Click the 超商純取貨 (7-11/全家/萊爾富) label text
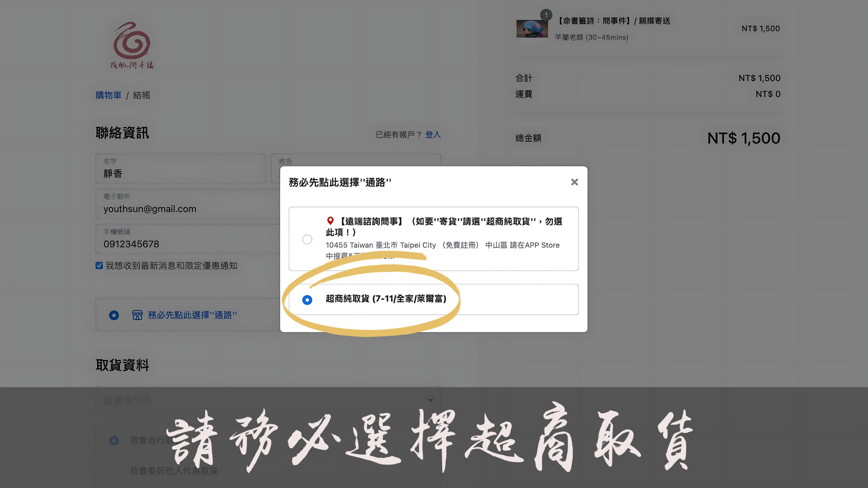This screenshot has width=868, height=488. [x=386, y=299]
